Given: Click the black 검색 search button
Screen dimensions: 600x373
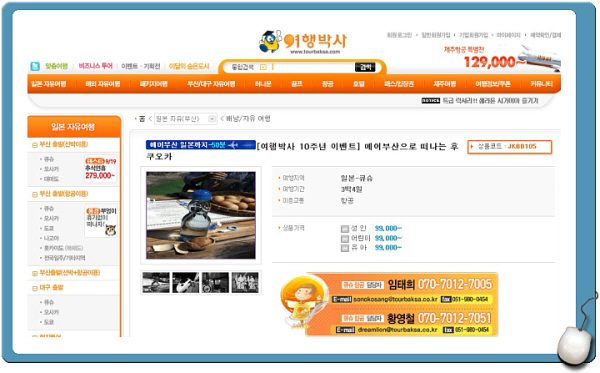Looking at the screenshot, I should pos(365,67).
